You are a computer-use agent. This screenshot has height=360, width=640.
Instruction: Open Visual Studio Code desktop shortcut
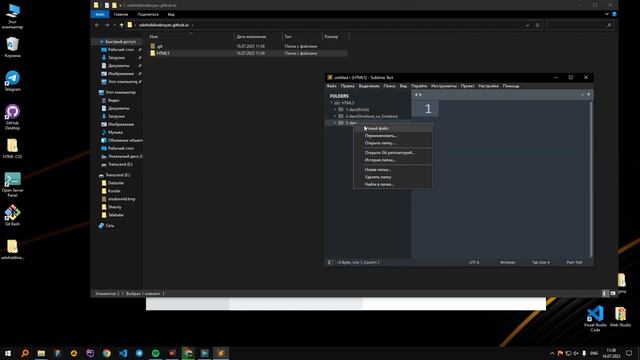pos(595,319)
